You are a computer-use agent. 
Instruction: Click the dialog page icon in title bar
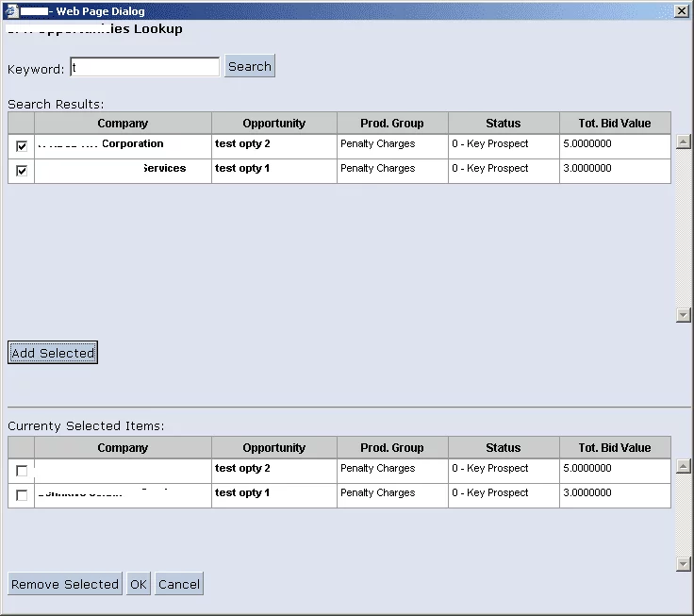pyautogui.click(x=11, y=10)
